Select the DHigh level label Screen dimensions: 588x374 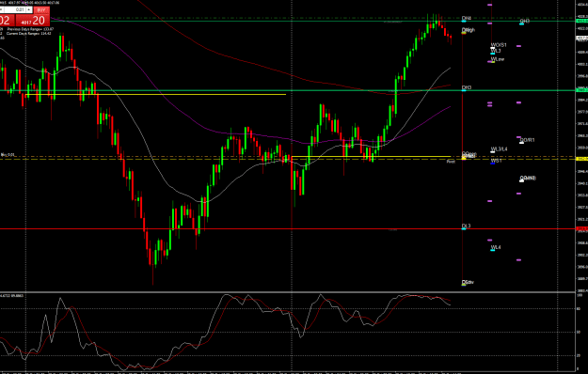tap(469, 30)
